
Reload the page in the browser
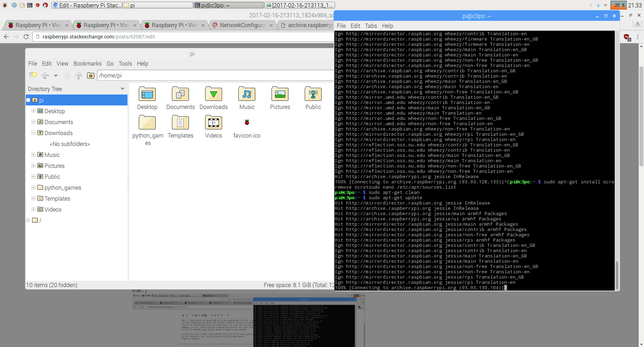click(26, 37)
